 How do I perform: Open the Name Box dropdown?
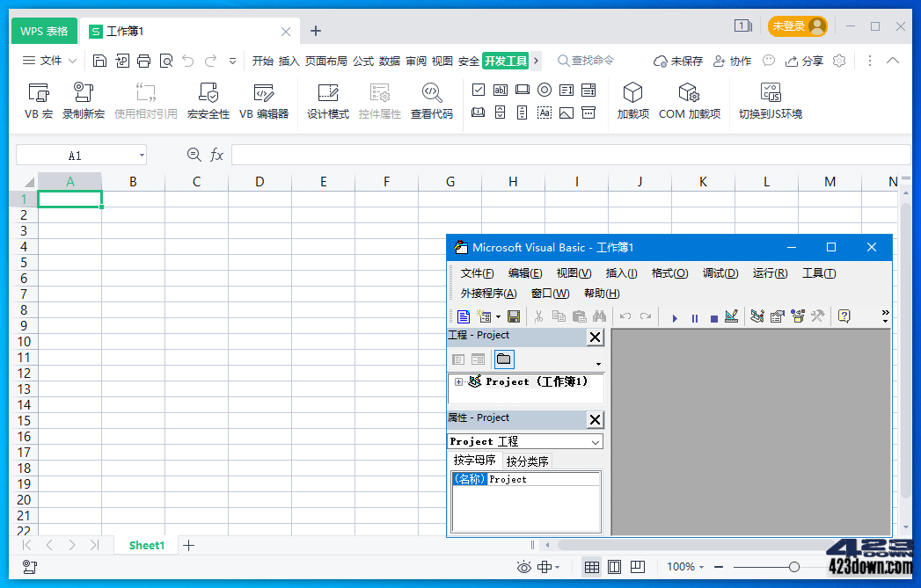(141, 155)
